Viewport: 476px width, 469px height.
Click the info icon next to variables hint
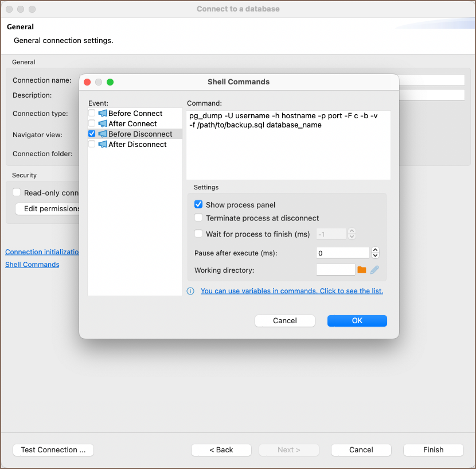191,291
